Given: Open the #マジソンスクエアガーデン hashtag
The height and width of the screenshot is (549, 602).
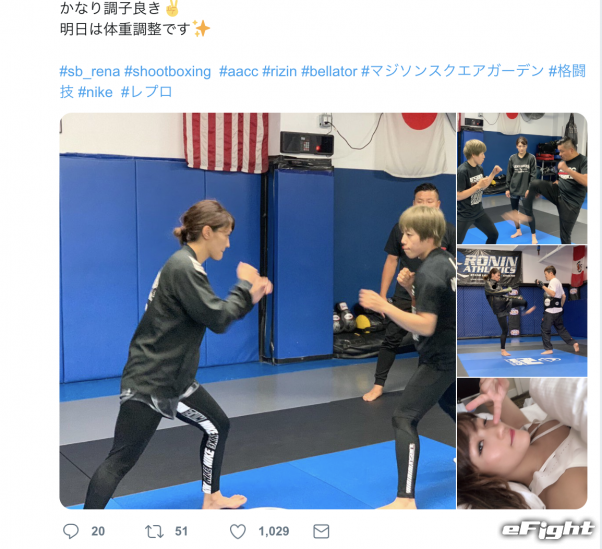Looking at the screenshot, I should (x=453, y=71).
